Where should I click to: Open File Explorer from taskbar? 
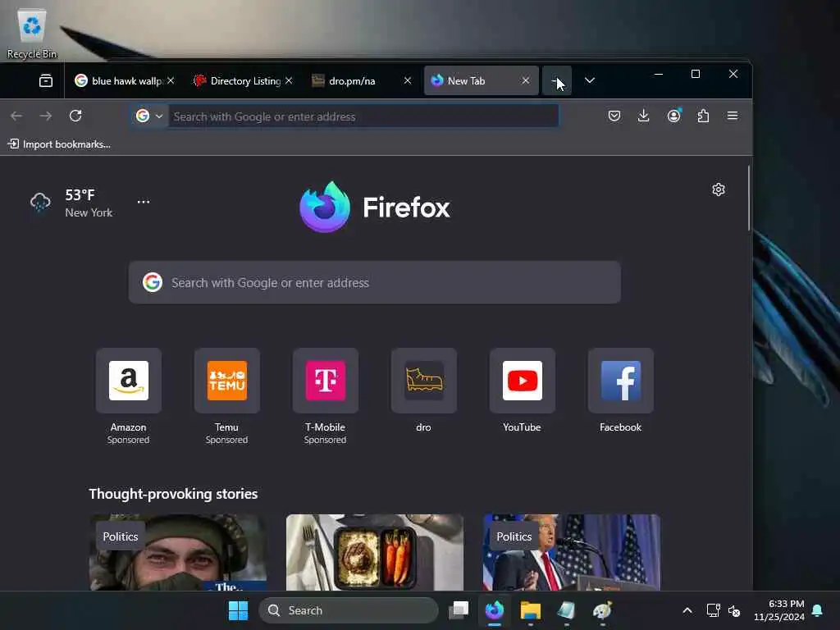(531, 610)
